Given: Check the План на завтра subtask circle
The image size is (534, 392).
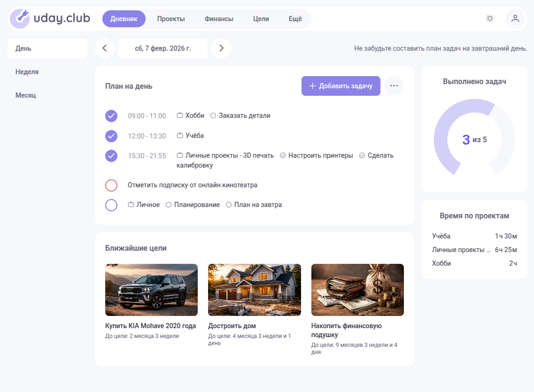Looking at the screenshot, I should coord(229,205).
